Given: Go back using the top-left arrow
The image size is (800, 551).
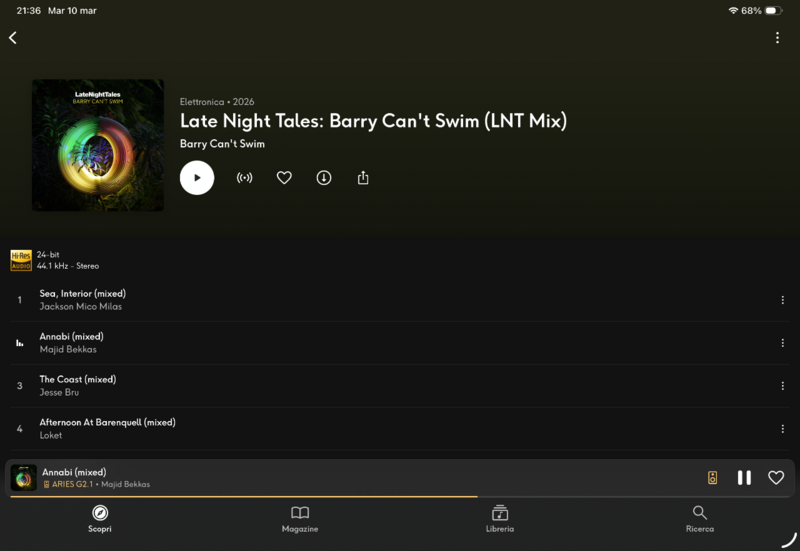Looking at the screenshot, I should 13,38.
